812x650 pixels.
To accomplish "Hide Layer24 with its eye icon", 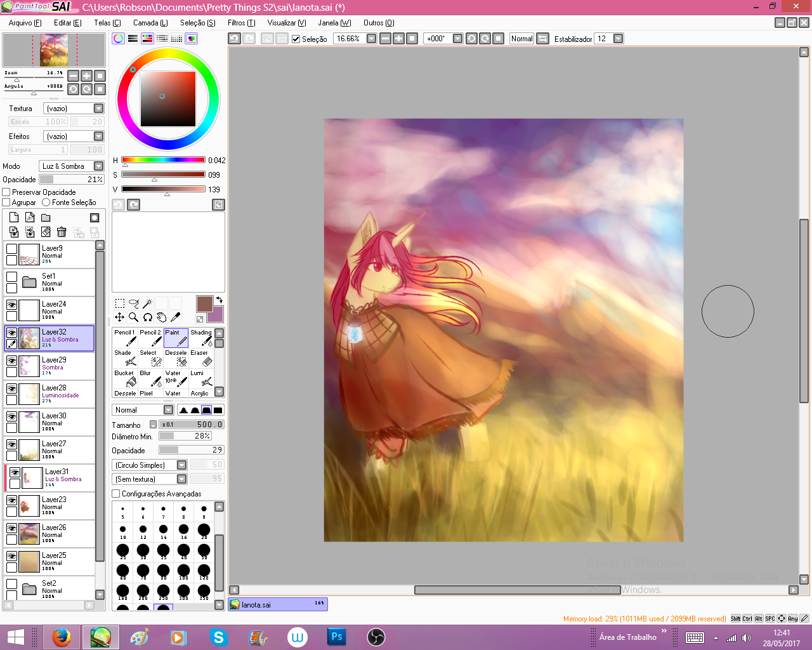I will [11, 305].
